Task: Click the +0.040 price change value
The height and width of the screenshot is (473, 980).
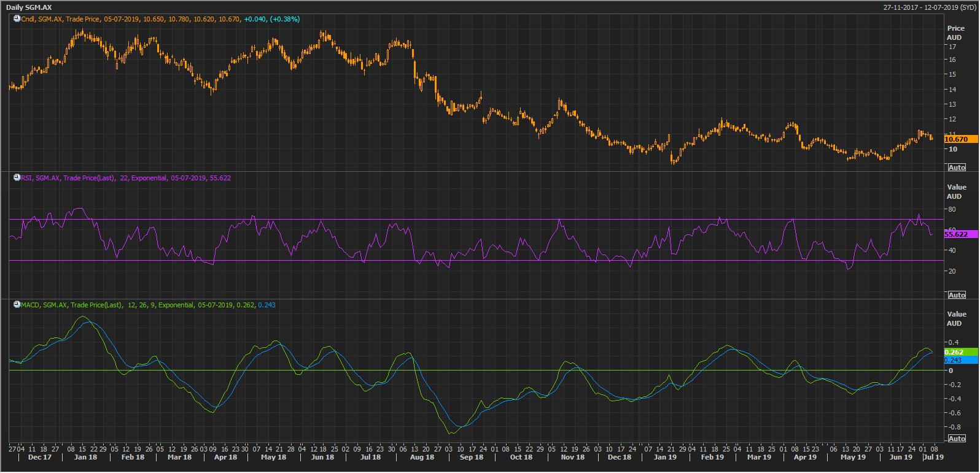Action: point(255,19)
